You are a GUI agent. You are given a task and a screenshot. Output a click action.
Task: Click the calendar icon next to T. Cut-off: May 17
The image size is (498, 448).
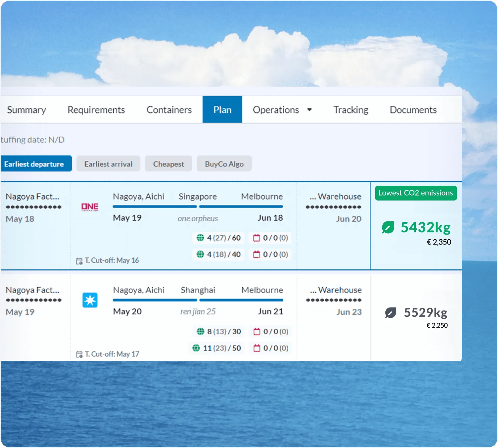[x=79, y=355]
